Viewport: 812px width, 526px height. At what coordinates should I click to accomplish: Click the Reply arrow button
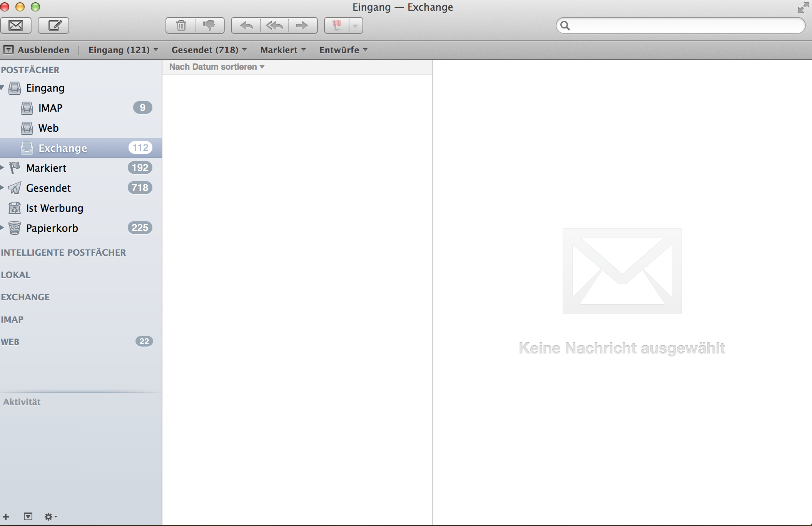[x=246, y=25]
